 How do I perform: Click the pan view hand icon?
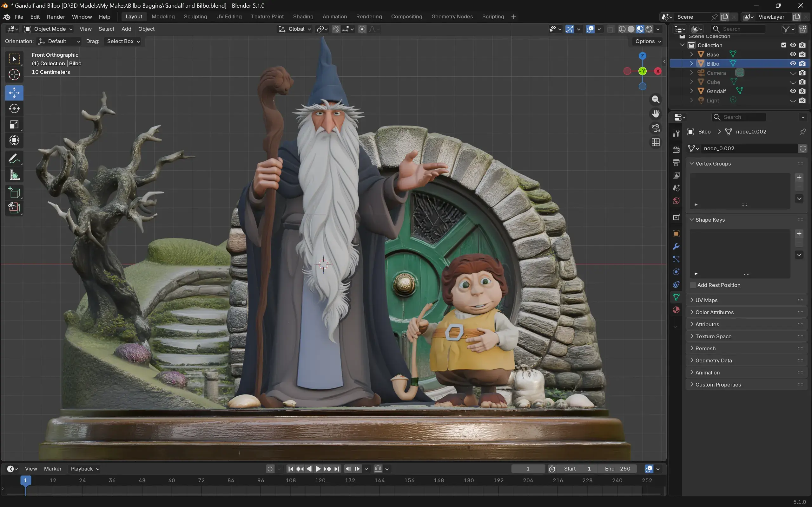coord(655,114)
